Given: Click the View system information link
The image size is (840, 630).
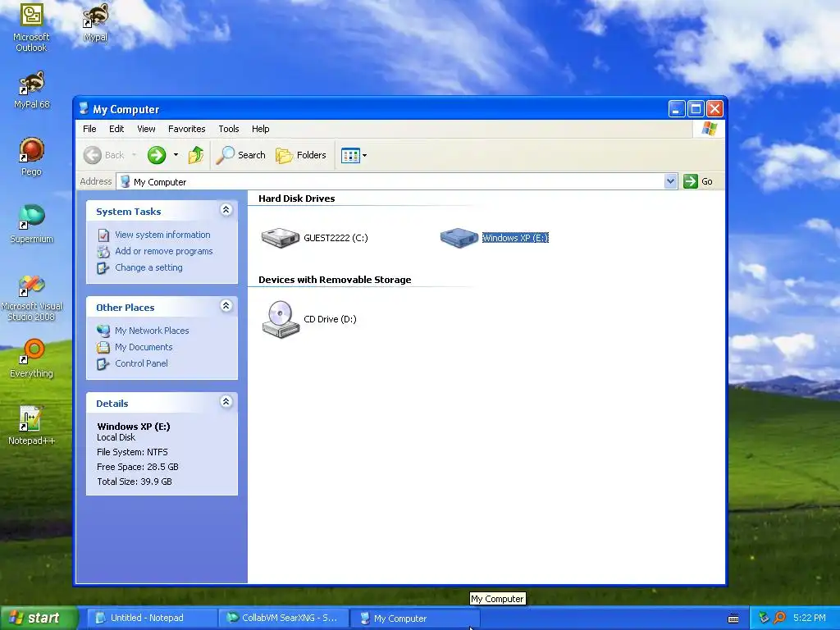Looking at the screenshot, I should pyautogui.click(x=162, y=235).
